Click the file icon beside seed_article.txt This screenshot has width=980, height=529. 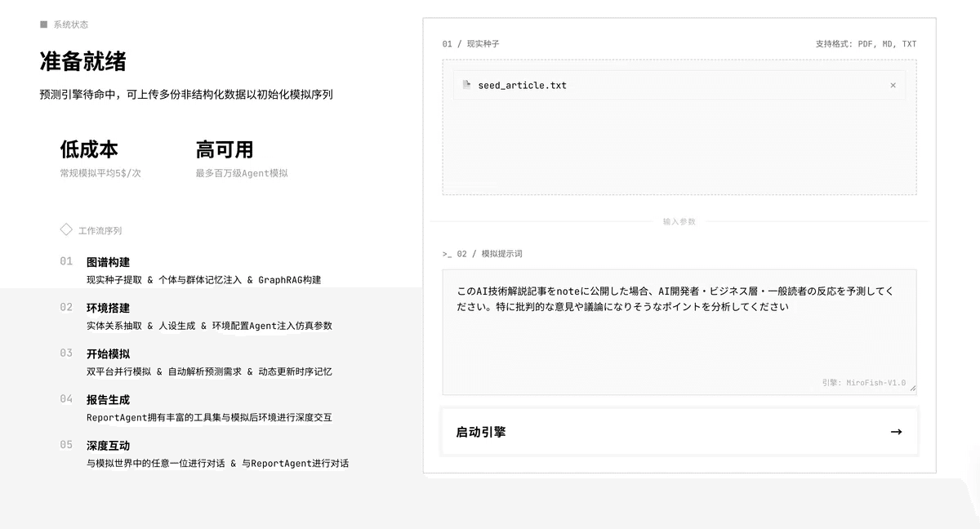click(x=466, y=85)
